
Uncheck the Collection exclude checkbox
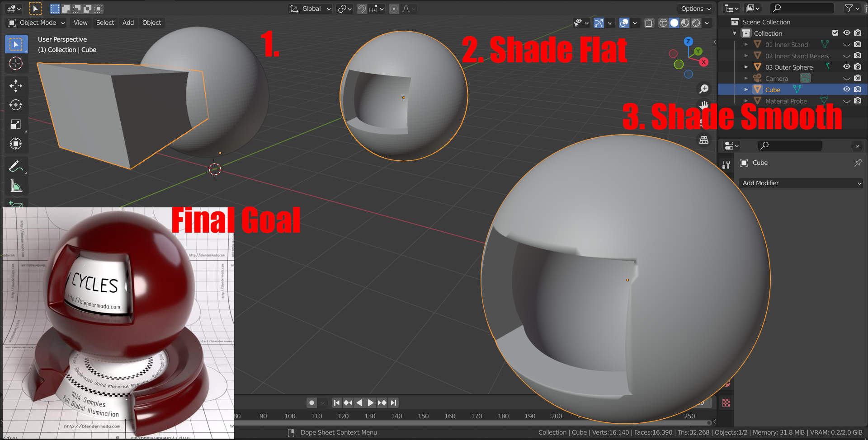click(835, 33)
